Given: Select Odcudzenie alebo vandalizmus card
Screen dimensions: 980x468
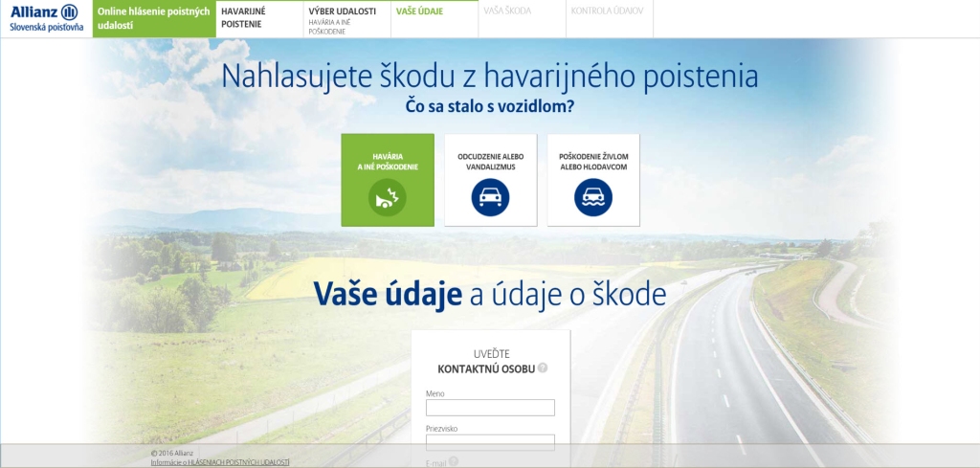Looking at the screenshot, I should pyautogui.click(x=491, y=180).
